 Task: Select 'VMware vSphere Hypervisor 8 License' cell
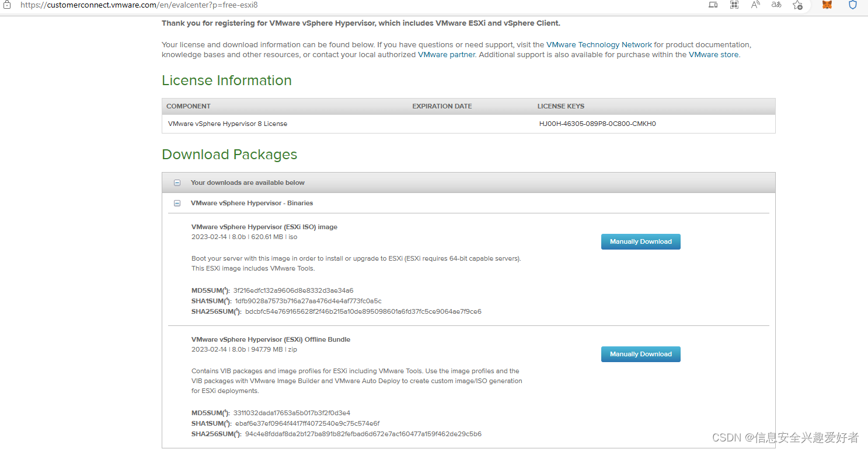click(x=228, y=124)
